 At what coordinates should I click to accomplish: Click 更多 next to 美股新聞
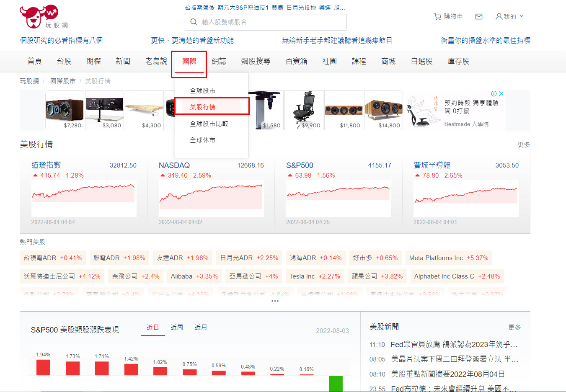[x=514, y=328]
